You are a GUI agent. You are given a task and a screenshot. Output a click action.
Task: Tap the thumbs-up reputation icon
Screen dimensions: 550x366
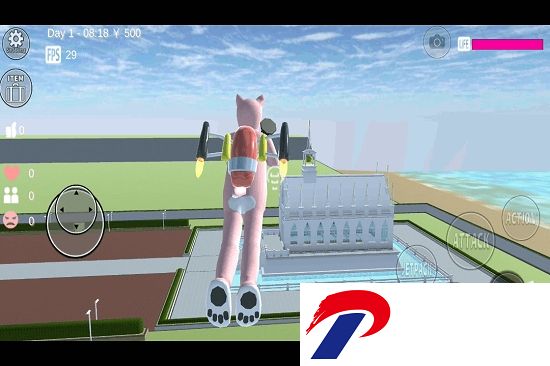point(12,130)
